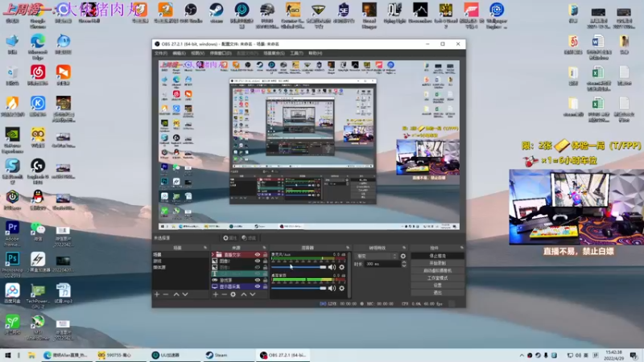
Task: Remove selected source with minus icon
Action: click(225, 294)
